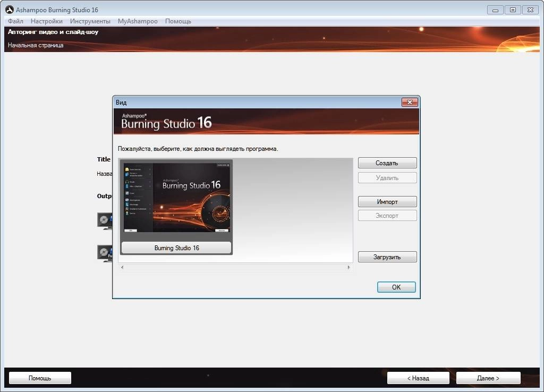Open the MyAshampoo menu
The image size is (544, 392).
pyautogui.click(x=138, y=21)
